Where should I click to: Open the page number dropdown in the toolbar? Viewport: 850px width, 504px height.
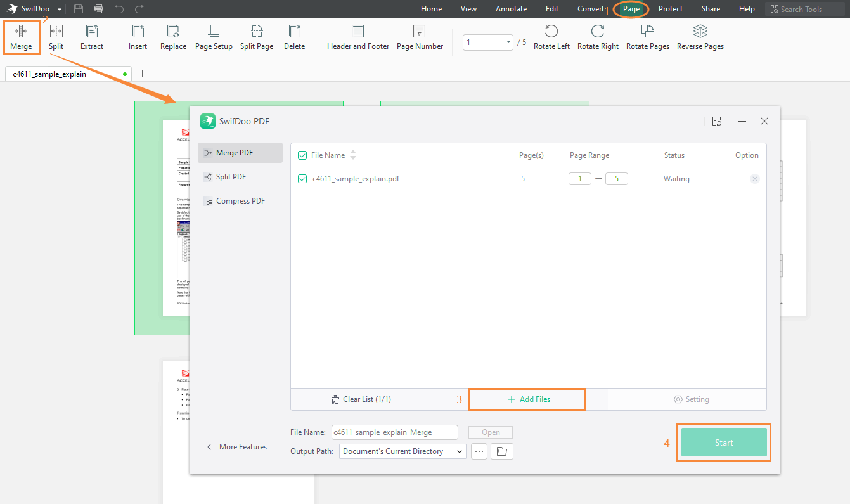click(509, 42)
